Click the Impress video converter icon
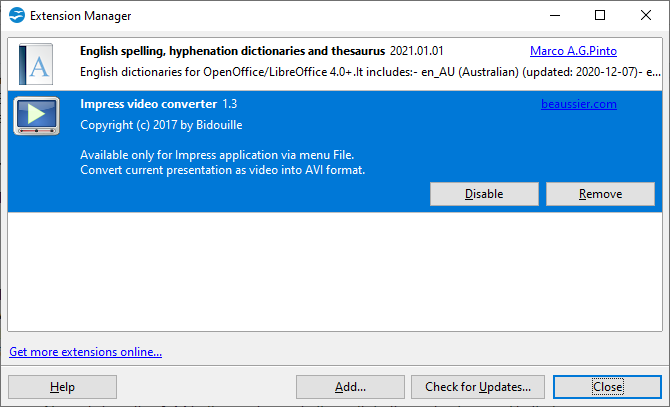The width and height of the screenshot is (670, 407). pyautogui.click(x=37, y=116)
